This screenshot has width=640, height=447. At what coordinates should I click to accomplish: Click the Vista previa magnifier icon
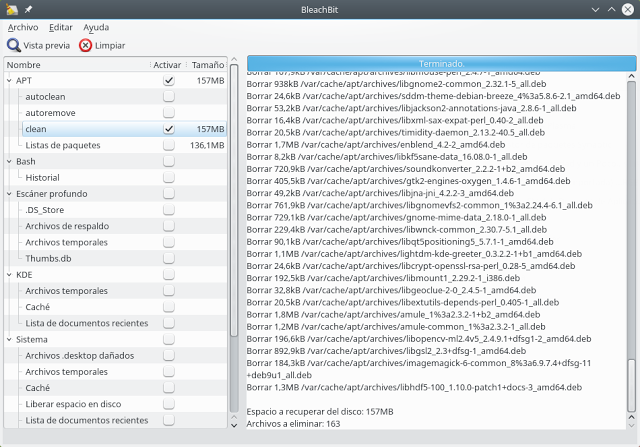pos(13,45)
